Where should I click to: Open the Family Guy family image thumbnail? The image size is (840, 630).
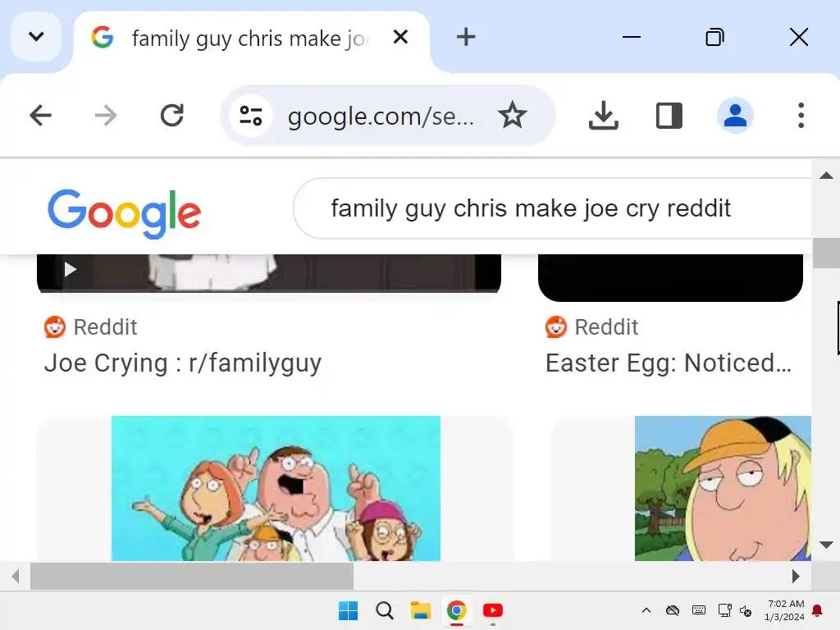tap(276, 488)
